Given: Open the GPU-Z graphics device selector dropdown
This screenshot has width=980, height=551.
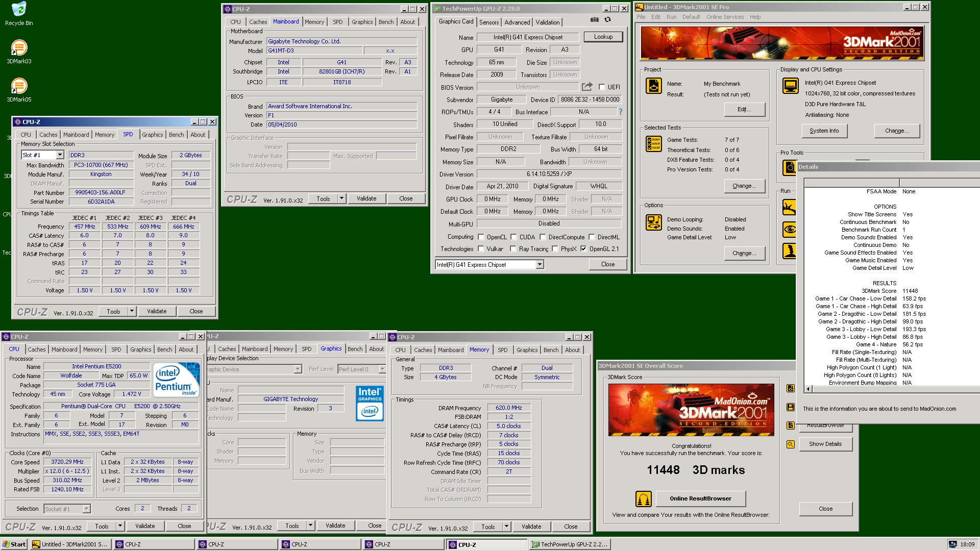Looking at the screenshot, I should click(x=540, y=264).
